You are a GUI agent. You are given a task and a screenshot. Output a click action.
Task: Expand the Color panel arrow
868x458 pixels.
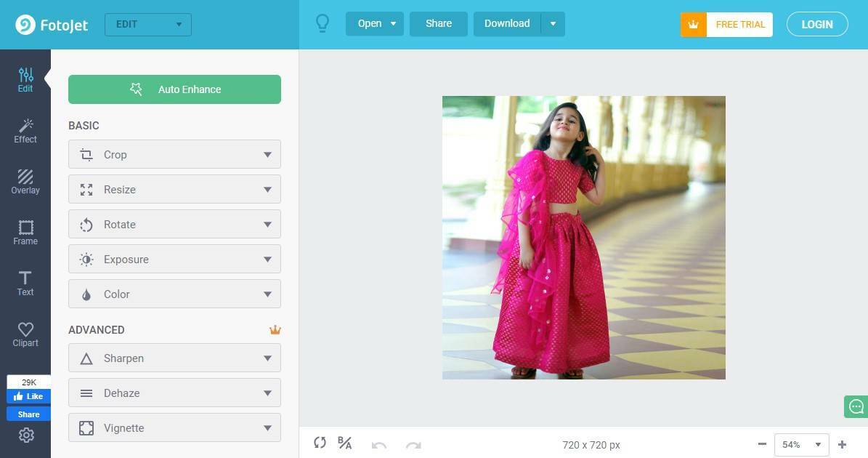(x=267, y=294)
